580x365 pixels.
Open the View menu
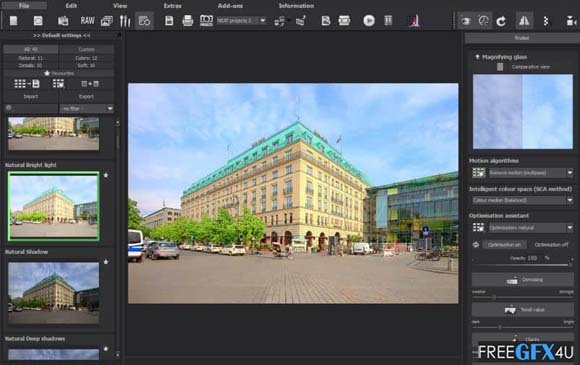120,6
